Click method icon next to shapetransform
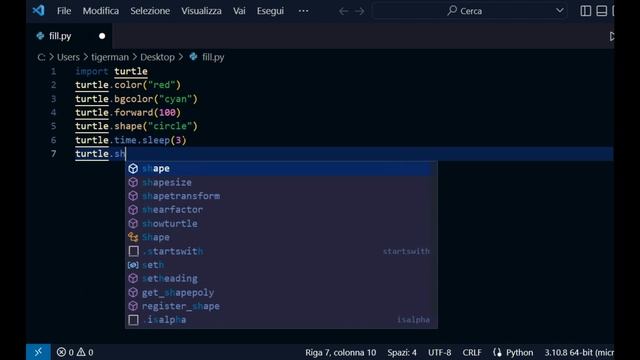The image size is (640, 360). coord(133,196)
